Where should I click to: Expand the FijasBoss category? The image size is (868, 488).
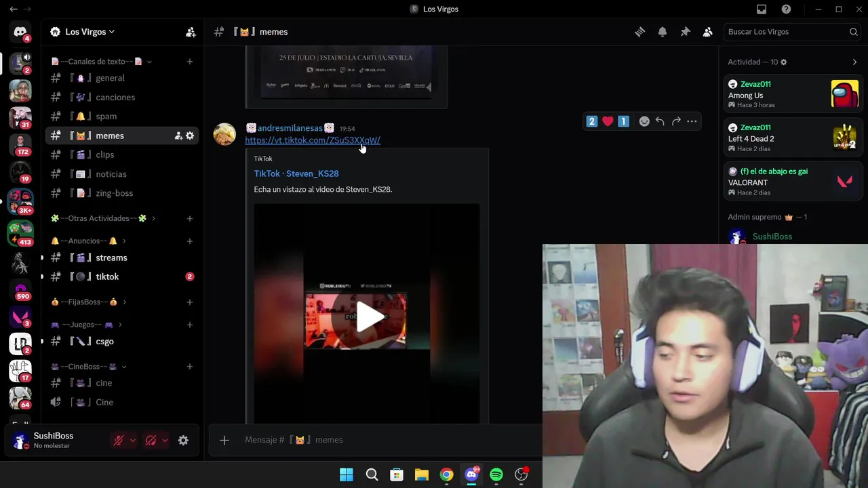point(89,302)
